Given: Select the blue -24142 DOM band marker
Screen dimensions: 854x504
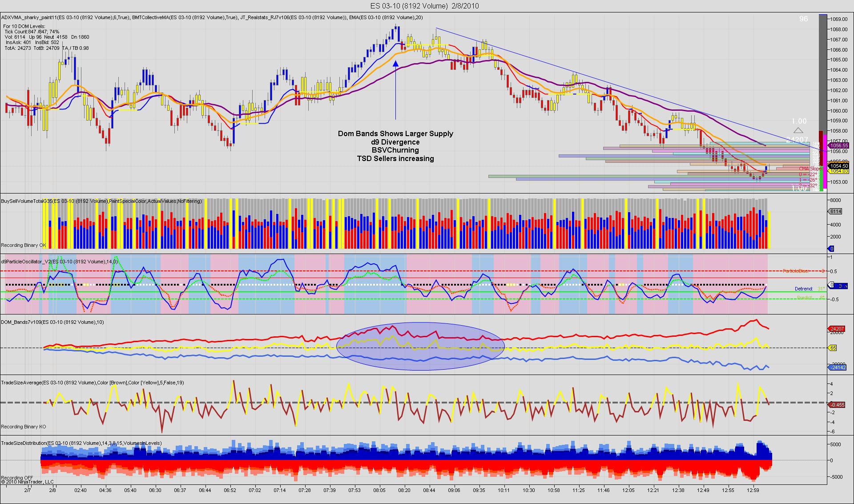Looking at the screenshot, I should [838, 367].
